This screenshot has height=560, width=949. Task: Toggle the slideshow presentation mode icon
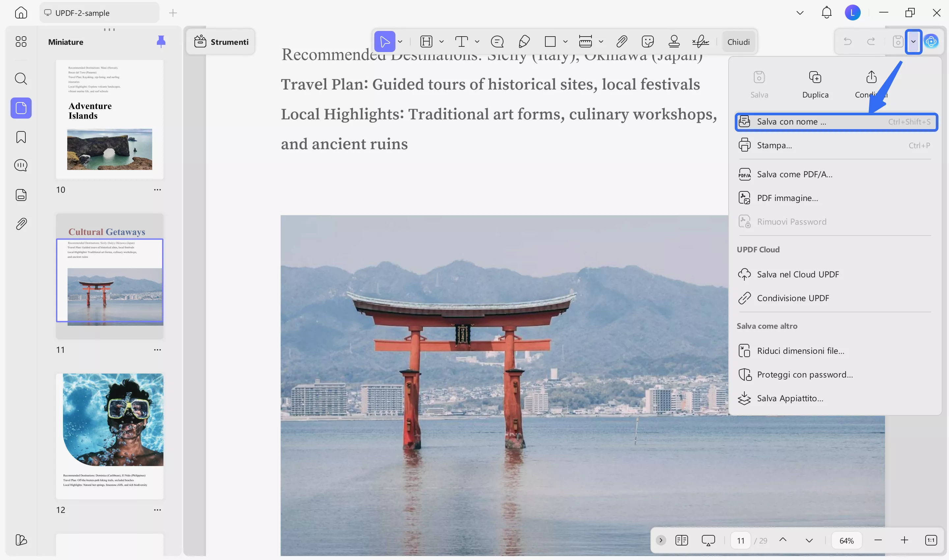coord(708,540)
